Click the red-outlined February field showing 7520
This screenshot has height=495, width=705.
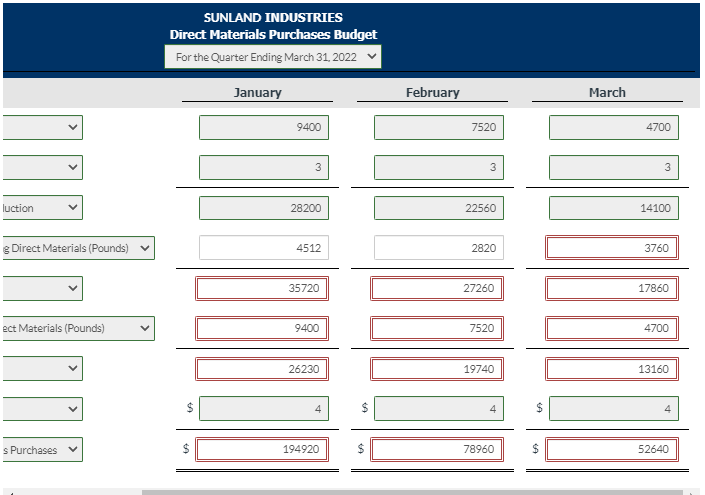[x=437, y=328]
